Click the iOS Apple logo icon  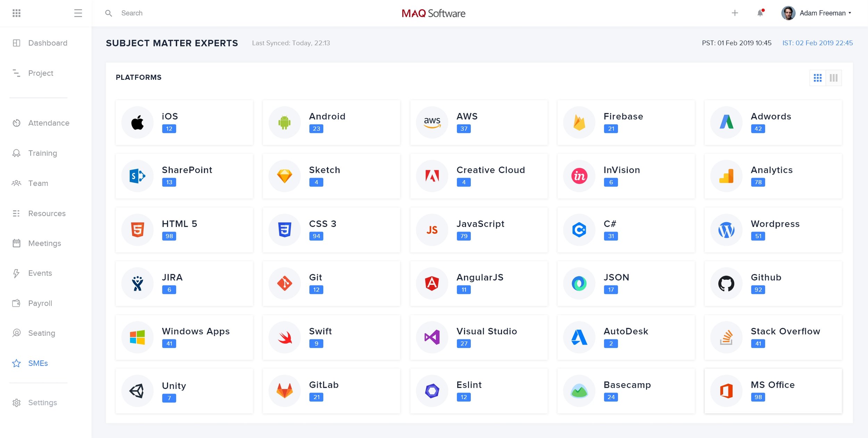point(137,123)
